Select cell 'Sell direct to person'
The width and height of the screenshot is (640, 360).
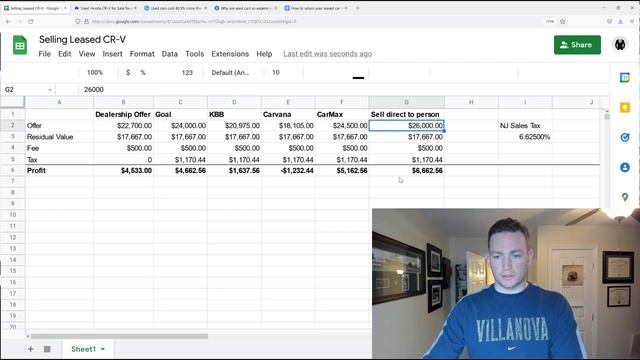click(x=407, y=114)
